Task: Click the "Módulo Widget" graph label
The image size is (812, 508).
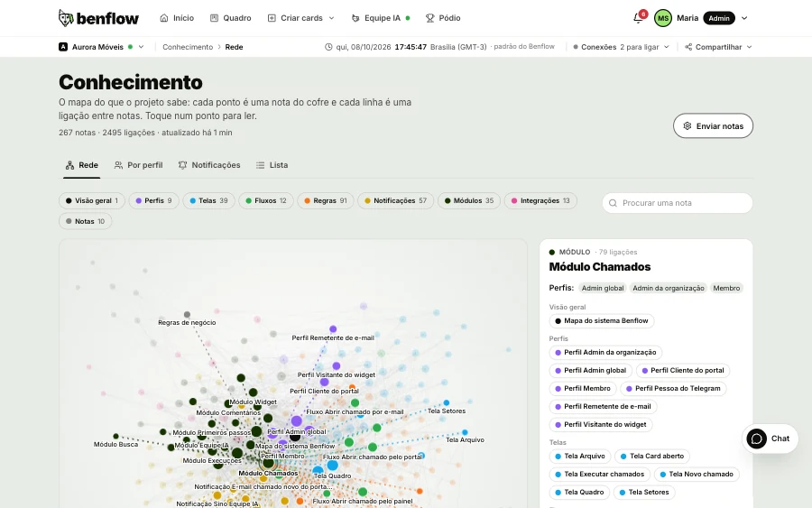Action: [x=254, y=402]
